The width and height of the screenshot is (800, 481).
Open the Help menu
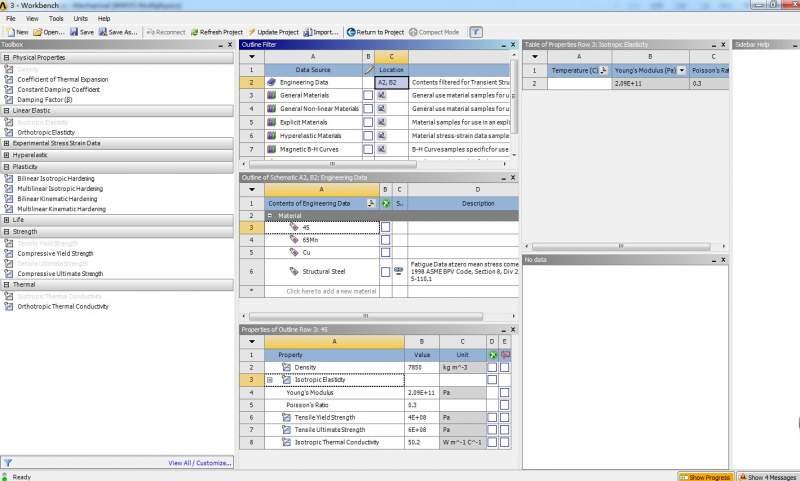(104, 18)
